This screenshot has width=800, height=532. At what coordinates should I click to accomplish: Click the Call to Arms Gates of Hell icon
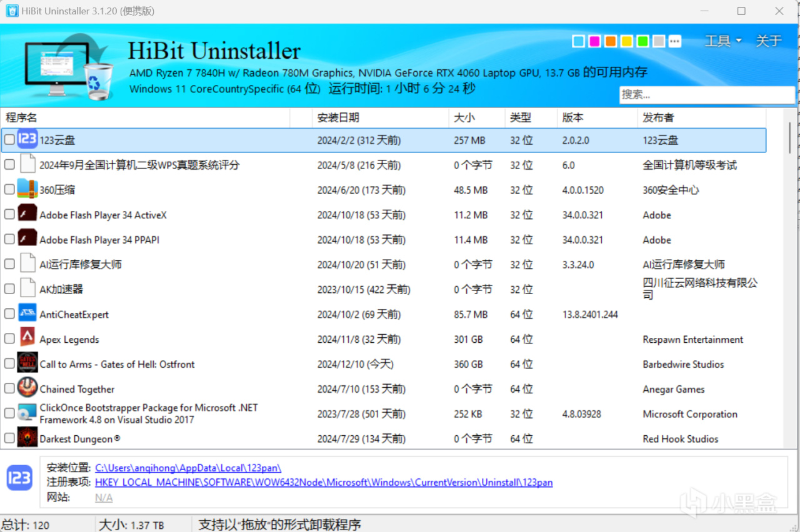[27, 363]
